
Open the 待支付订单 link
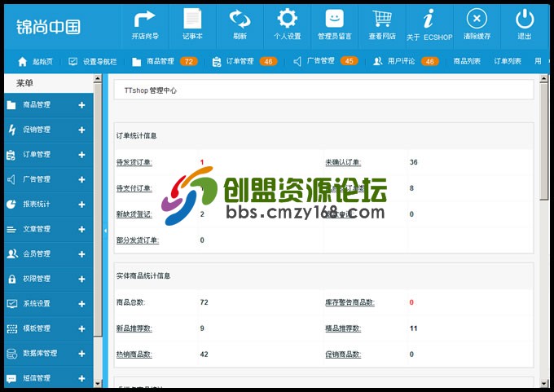(134, 188)
